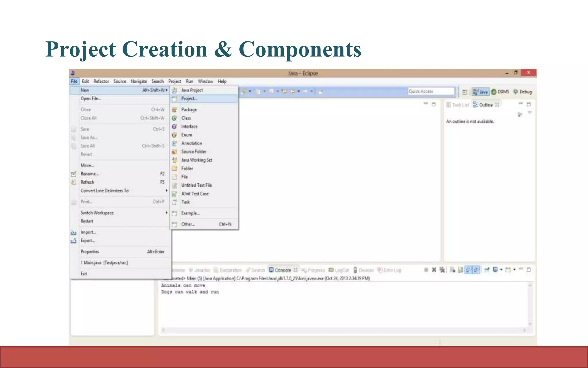The image size is (588, 368).
Task: Open the DDMS perspective
Action: pos(500,92)
